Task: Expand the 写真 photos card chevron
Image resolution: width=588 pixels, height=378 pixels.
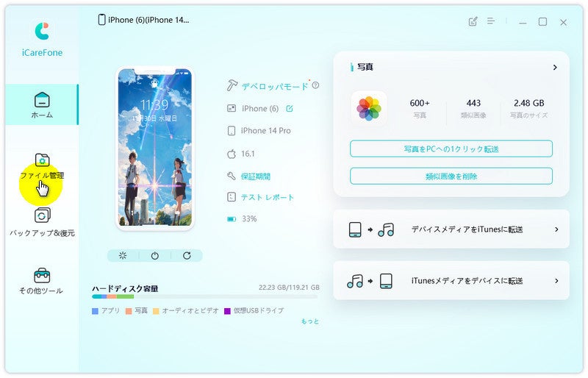Action: (x=555, y=68)
